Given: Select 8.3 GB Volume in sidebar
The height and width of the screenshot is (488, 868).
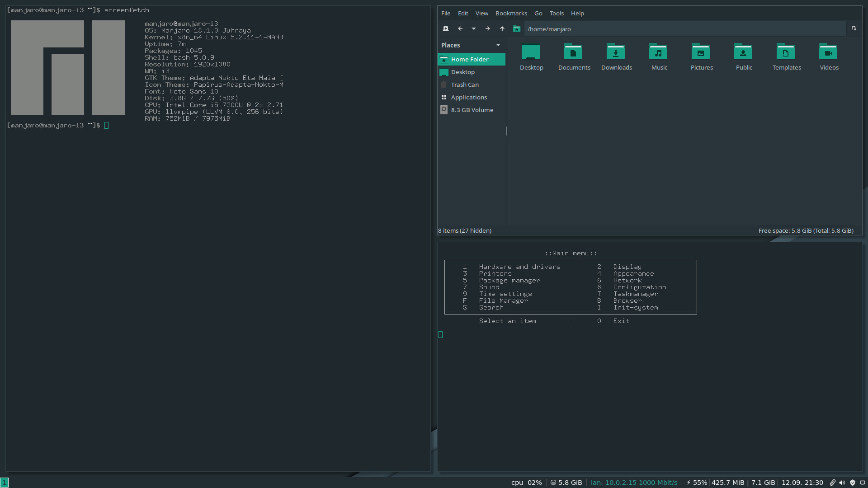Looking at the screenshot, I should 471,110.
